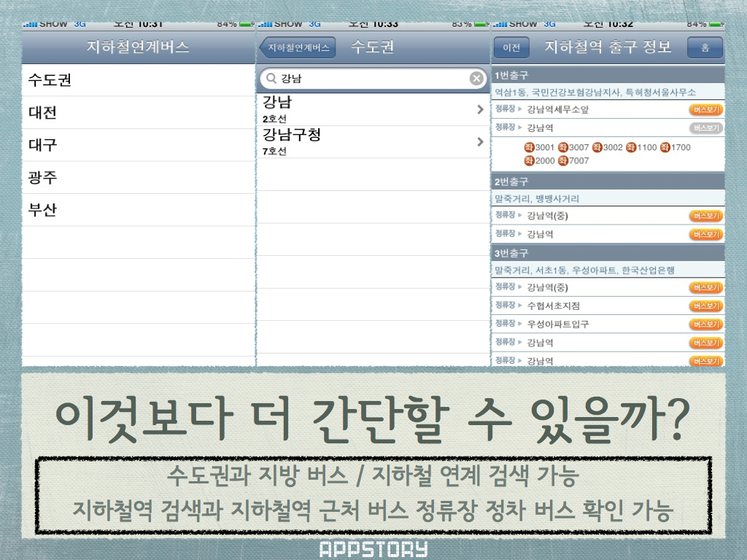The image size is (747, 560).
Task: Select 부산 in the region list
Action: (x=42, y=210)
